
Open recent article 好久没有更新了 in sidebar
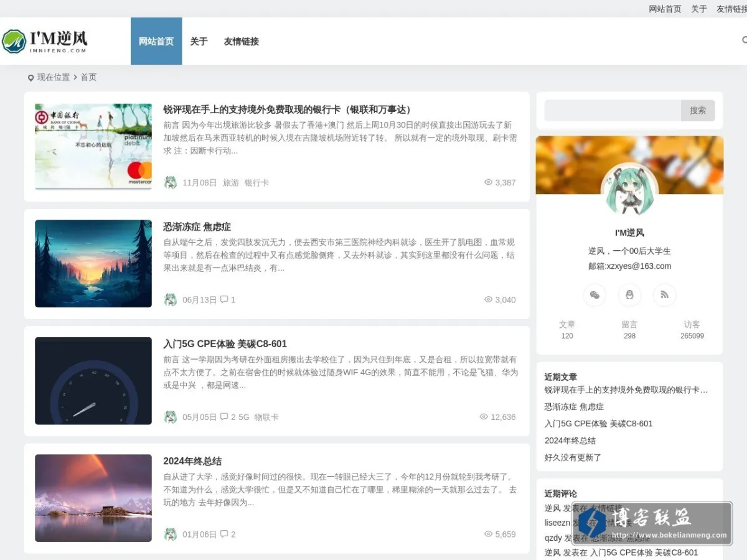click(x=573, y=457)
